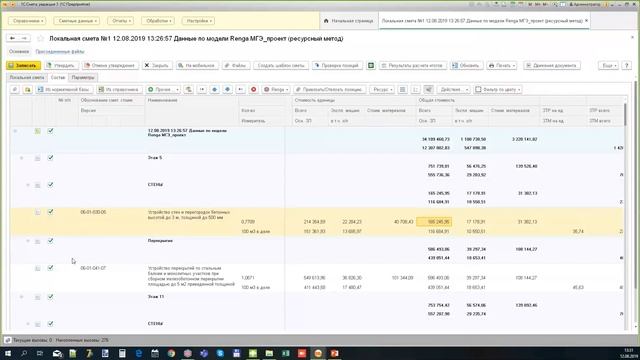Collapse the Перекрытия tree node
The height and width of the screenshot is (360, 640).
[x=28, y=241]
